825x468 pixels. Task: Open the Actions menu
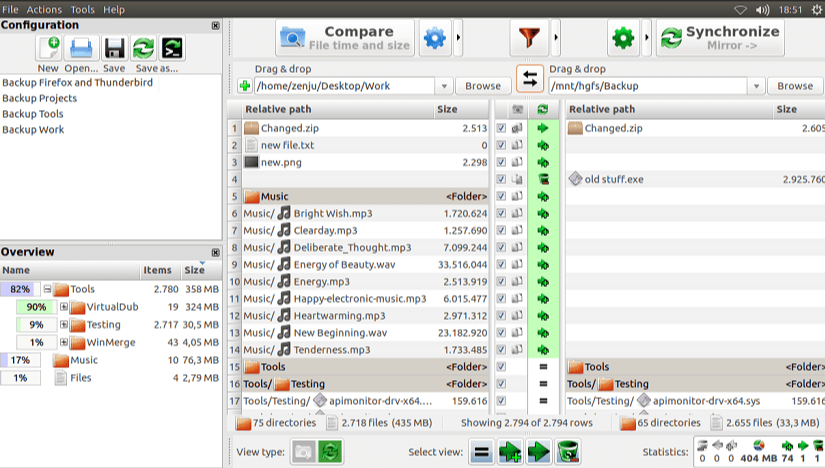coord(44,9)
